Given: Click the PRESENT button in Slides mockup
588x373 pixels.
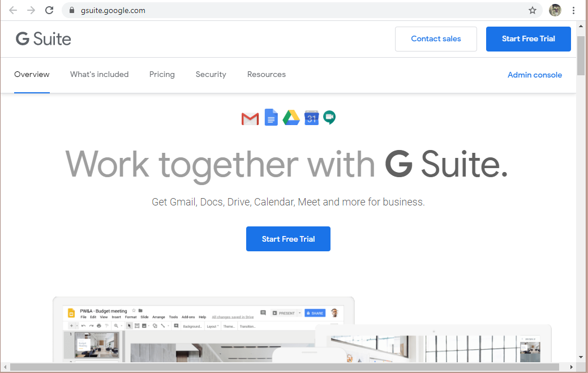Looking at the screenshot, I should pyautogui.click(x=284, y=313).
